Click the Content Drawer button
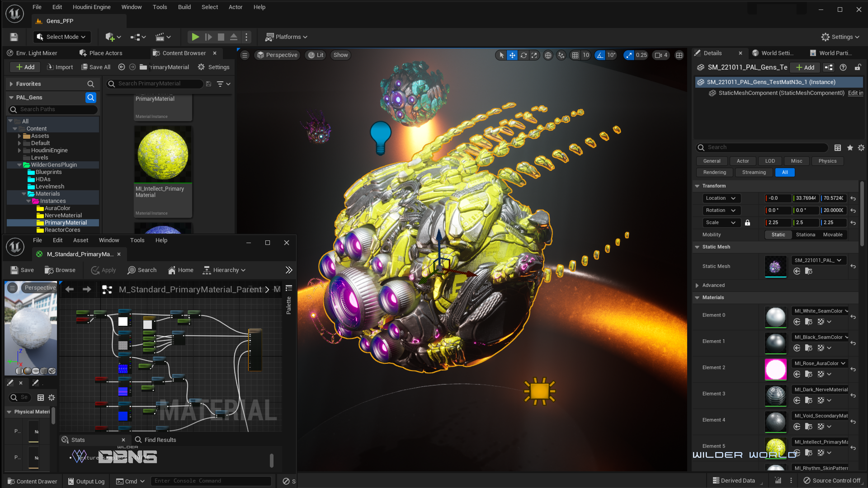Viewport: 868px width, 488px height. pos(32,481)
